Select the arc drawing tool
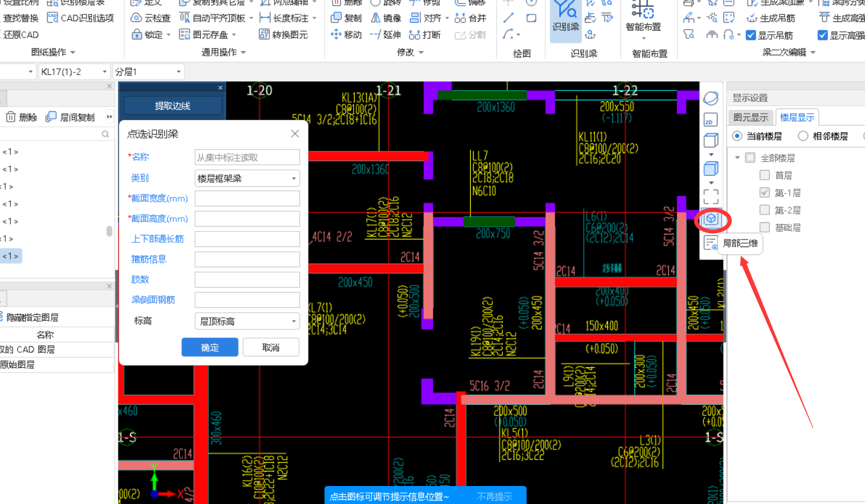Image resolution: width=865 pixels, height=504 pixels. 508,35
